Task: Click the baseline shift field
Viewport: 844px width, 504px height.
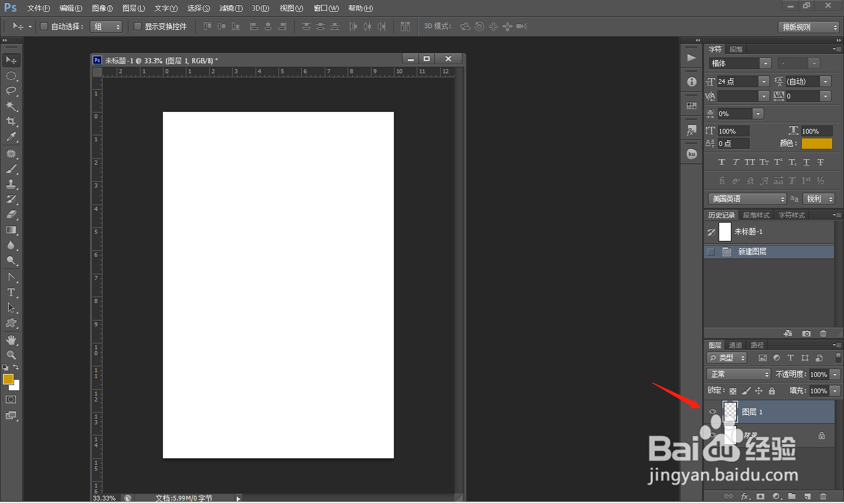Action: 733,144
